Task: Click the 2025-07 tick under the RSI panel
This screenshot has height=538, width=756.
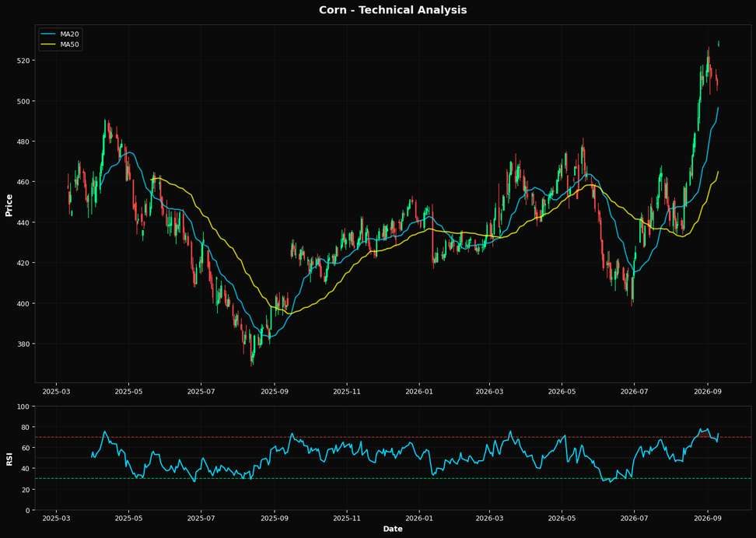Action: (201, 519)
